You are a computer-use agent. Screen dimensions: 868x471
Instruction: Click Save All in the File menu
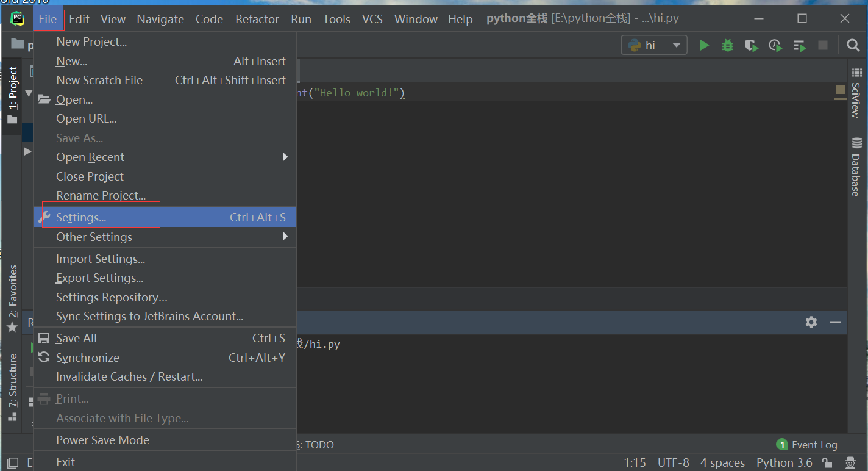click(x=165, y=338)
